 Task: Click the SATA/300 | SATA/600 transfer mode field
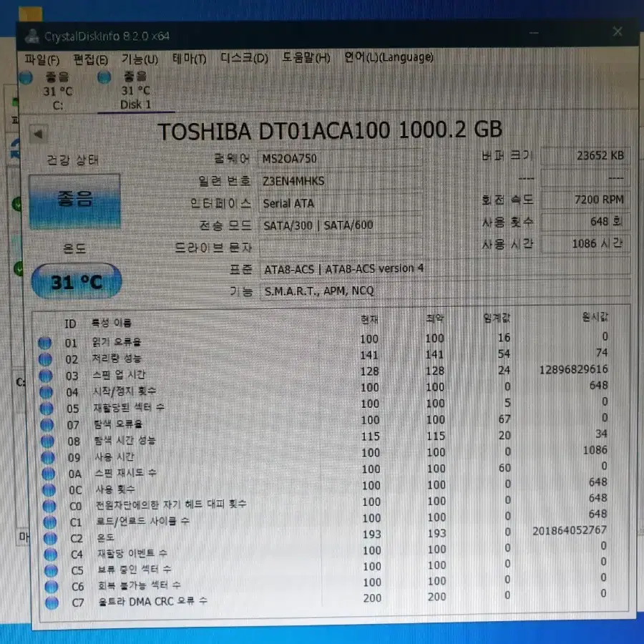340,225
